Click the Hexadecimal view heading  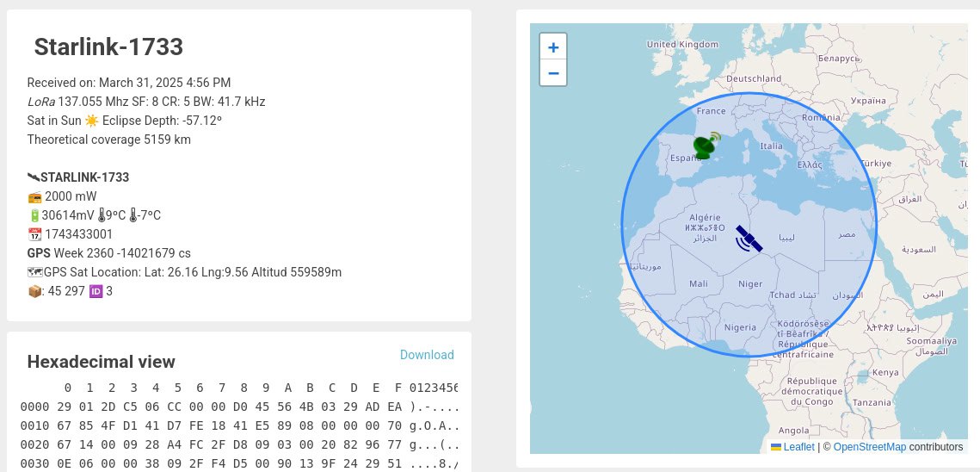102,362
